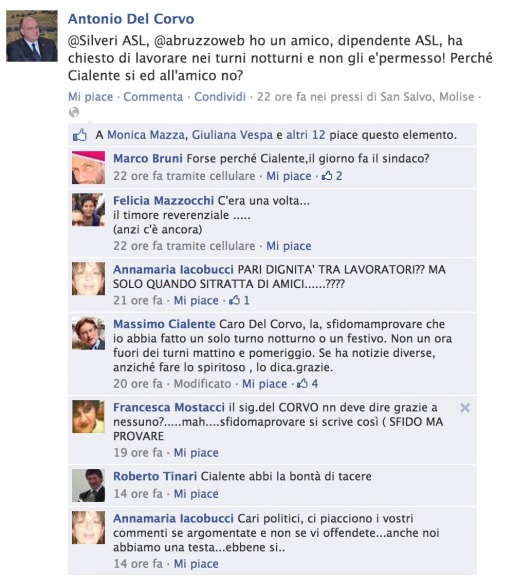The height and width of the screenshot is (576, 515).
Task: Open Antonio Del Corvo's profile picture
Action: (32, 36)
